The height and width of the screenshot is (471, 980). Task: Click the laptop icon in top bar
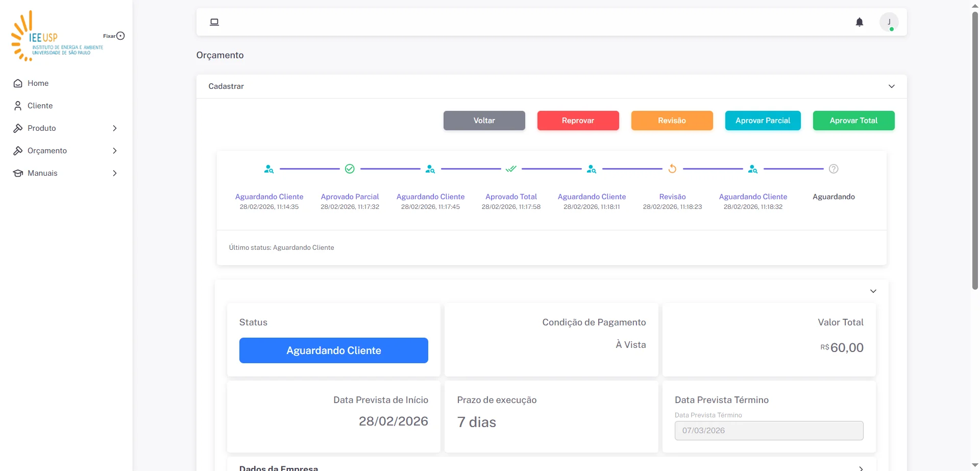coord(214,22)
